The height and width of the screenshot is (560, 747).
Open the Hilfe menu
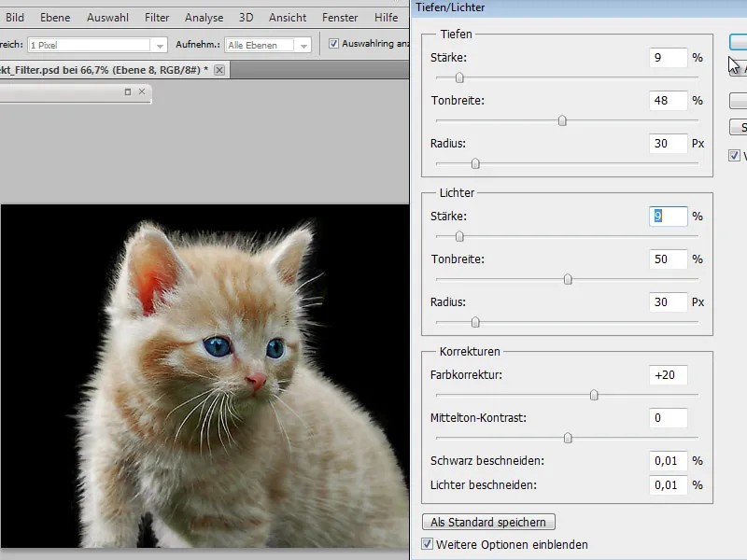point(386,18)
